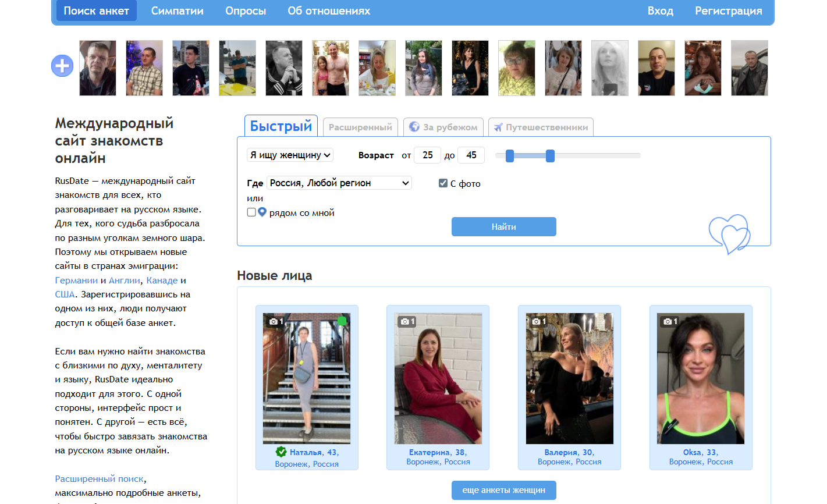Image resolution: width=827 pixels, height=504 pixels.
Task: Open Oksa, 33 profile photo
Action: click(x=701, y=378)
